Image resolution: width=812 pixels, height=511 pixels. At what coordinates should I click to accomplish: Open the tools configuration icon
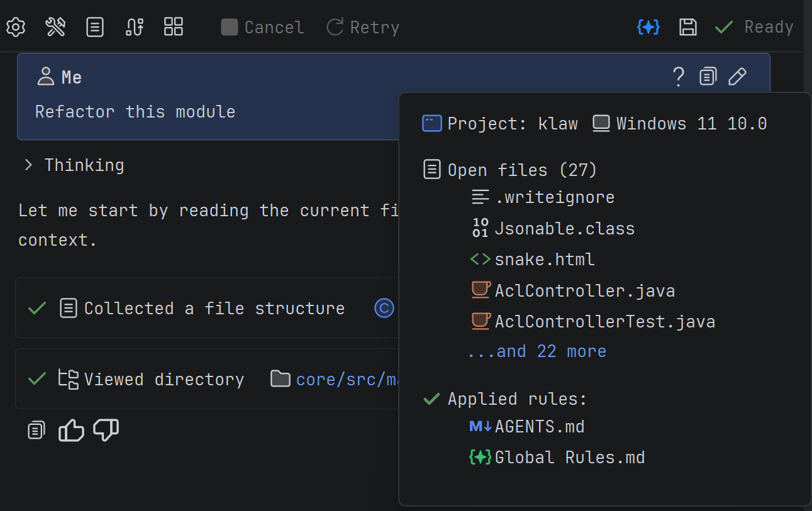[55, 26]
